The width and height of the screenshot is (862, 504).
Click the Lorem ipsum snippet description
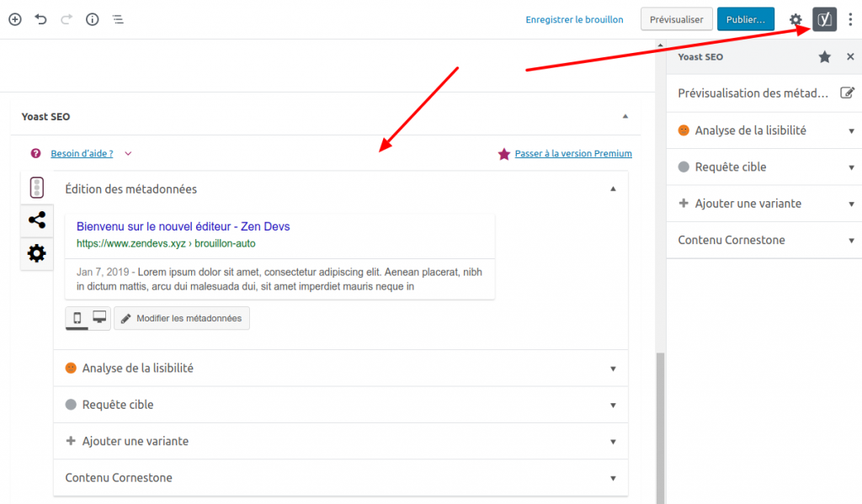[x=279, y=279]
